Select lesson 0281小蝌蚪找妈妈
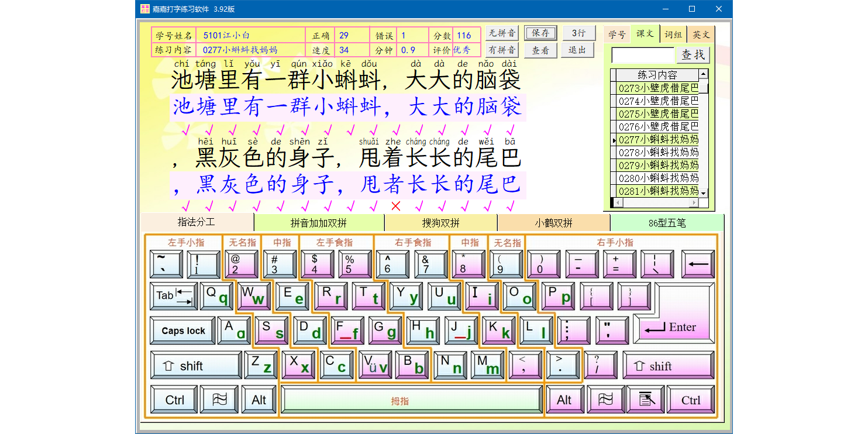The width and height of the screenshot is (868, 434). tap(658, 191)
